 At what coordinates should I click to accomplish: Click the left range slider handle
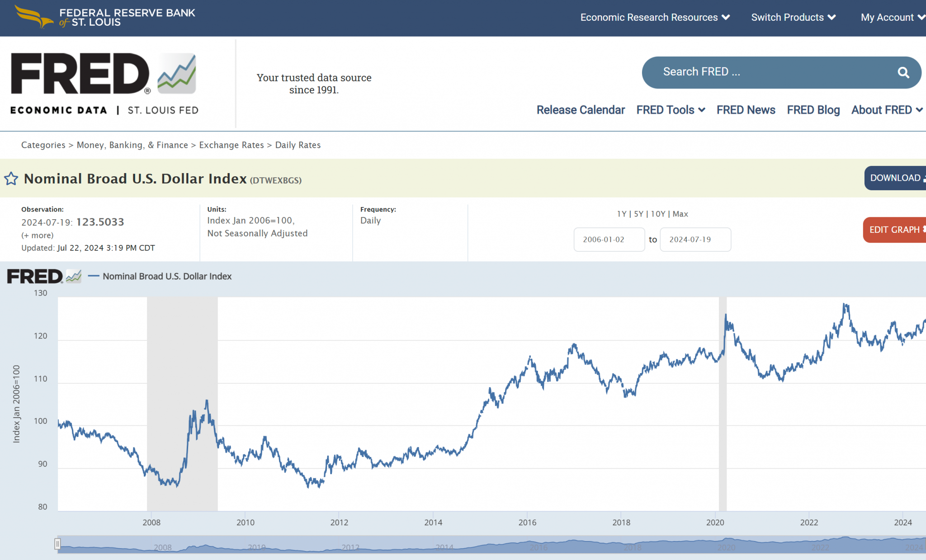click(57, 544)
